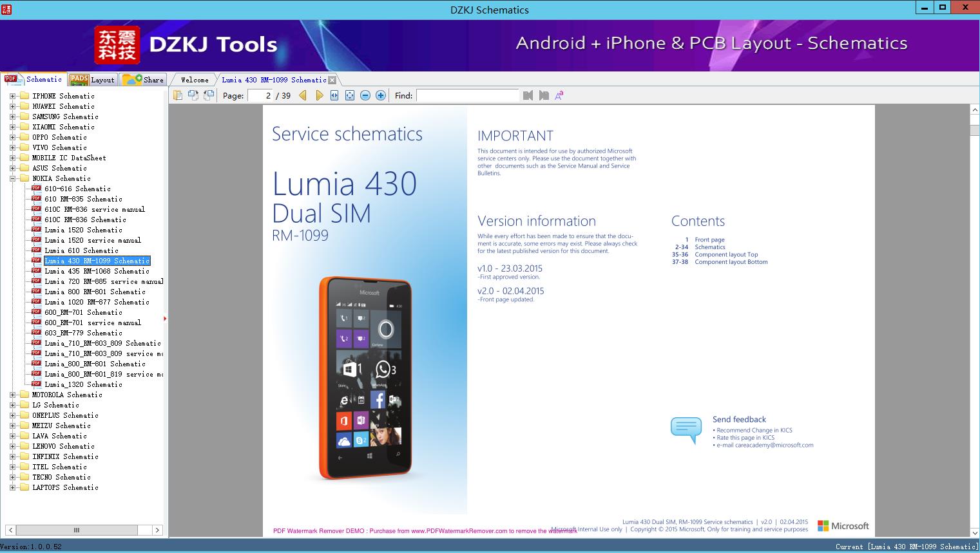Click the Find search field

click(x=467, y=95)
